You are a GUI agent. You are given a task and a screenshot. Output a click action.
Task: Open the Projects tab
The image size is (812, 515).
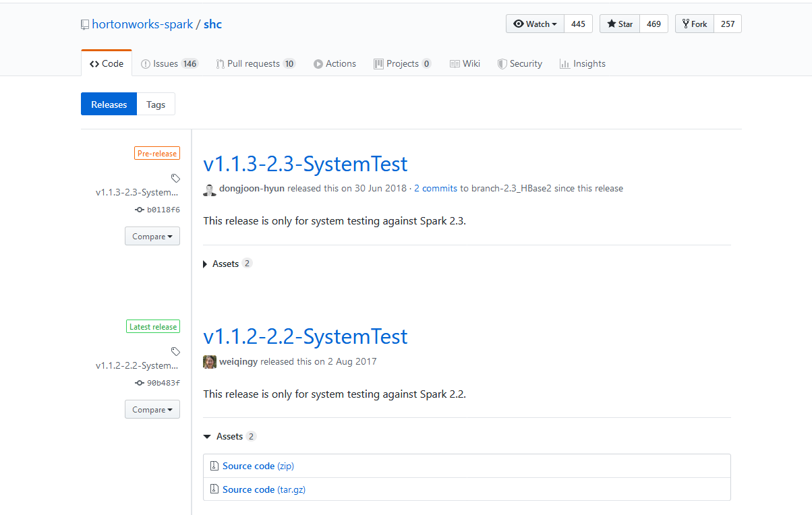pos(403,63)
